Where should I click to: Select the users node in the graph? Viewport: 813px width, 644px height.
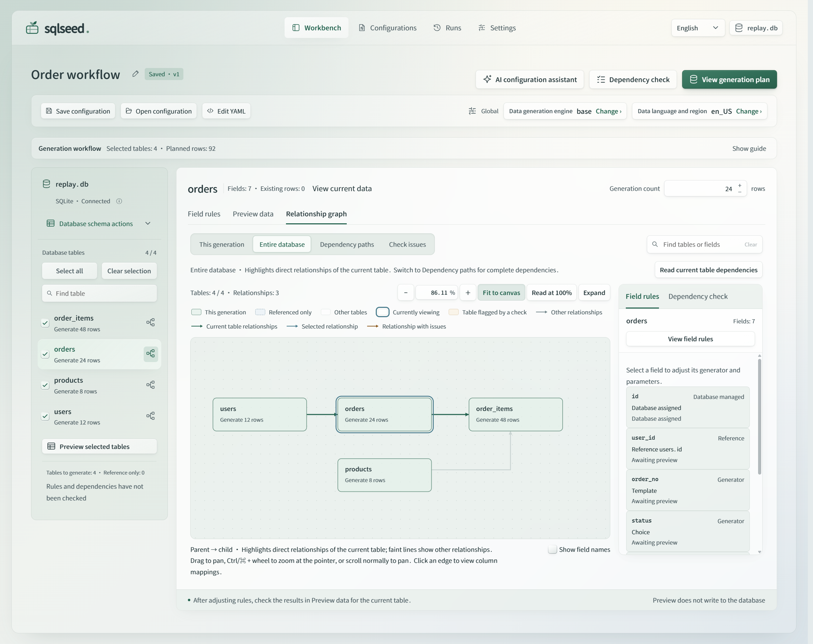(259, 414)
